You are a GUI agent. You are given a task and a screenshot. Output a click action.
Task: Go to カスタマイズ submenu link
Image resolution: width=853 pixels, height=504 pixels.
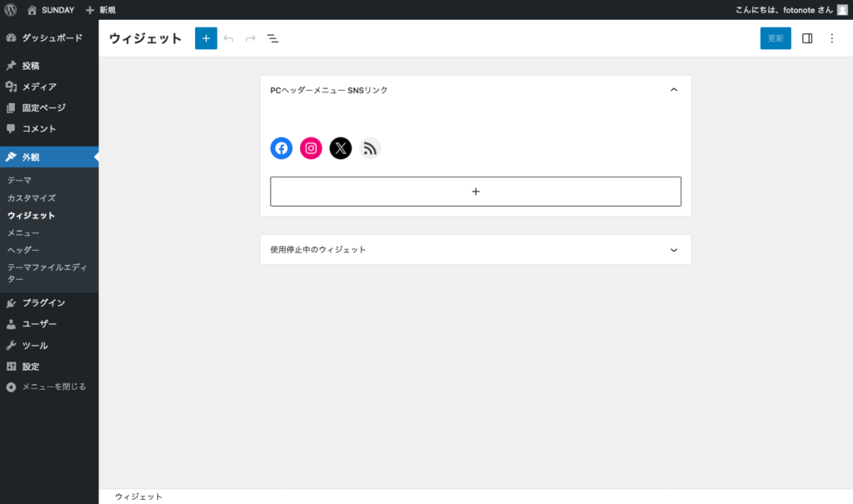pyautogui.click(x=32, y=197)
